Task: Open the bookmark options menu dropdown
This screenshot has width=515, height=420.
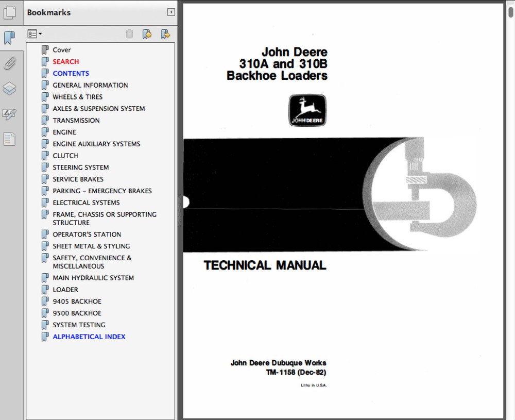Action: pos(35,34)
